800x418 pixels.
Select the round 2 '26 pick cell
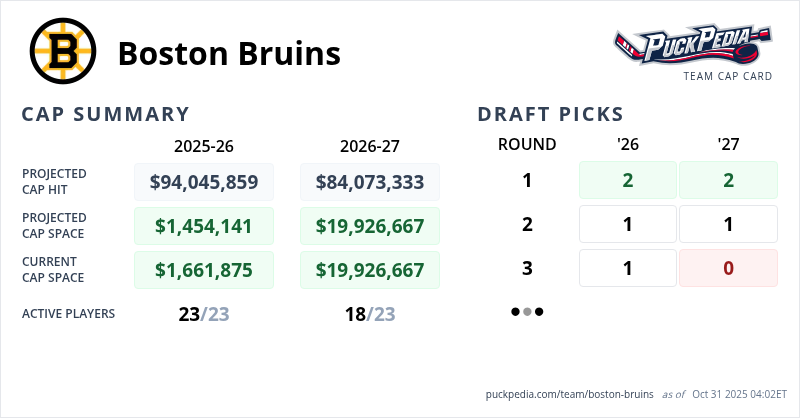628,224
